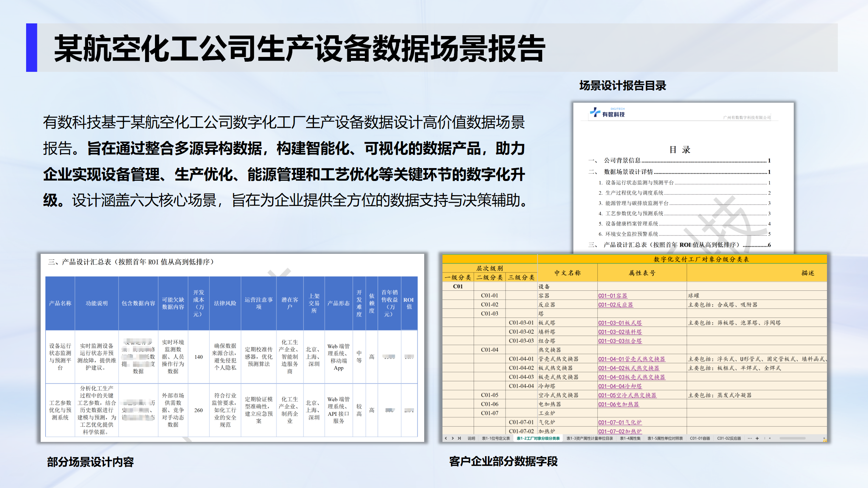
Task: Jump to last sheet arrow icon
Action: coord(459,438)
